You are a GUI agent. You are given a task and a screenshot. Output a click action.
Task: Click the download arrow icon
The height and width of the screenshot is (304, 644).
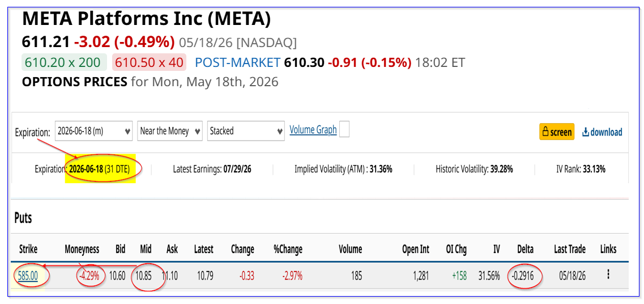[586, 132]
